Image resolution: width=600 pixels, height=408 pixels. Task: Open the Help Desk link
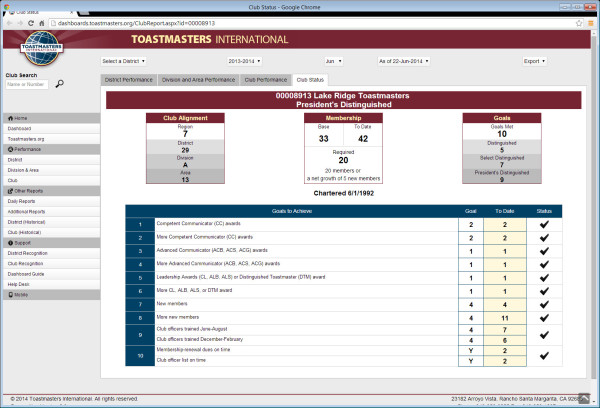coord(52,284)
